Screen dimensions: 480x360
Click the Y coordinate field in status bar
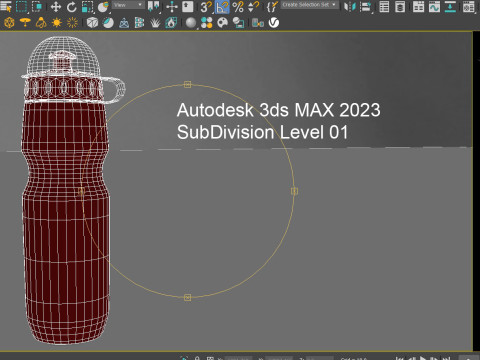point(280,358)
